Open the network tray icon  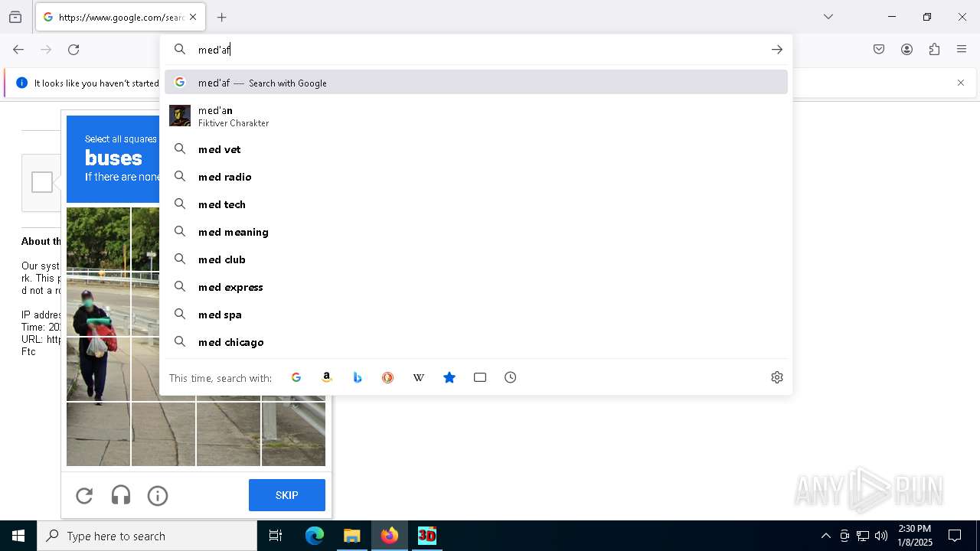[863, 536]
